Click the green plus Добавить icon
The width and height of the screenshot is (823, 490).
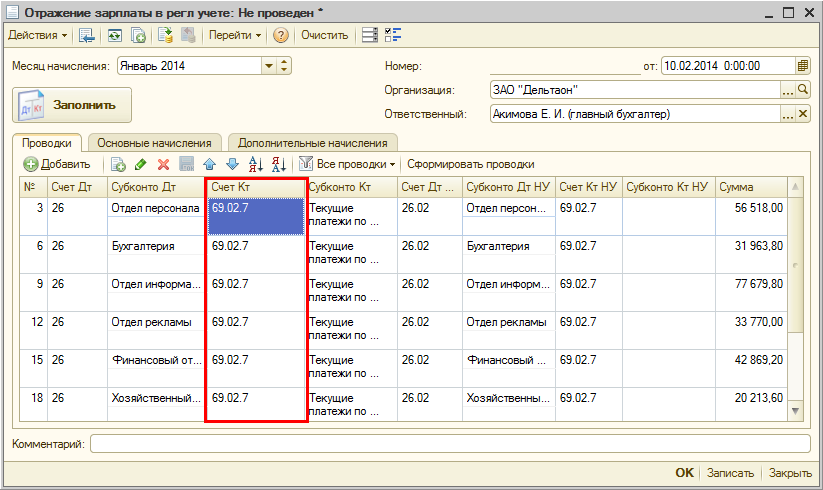pos(31,164)
